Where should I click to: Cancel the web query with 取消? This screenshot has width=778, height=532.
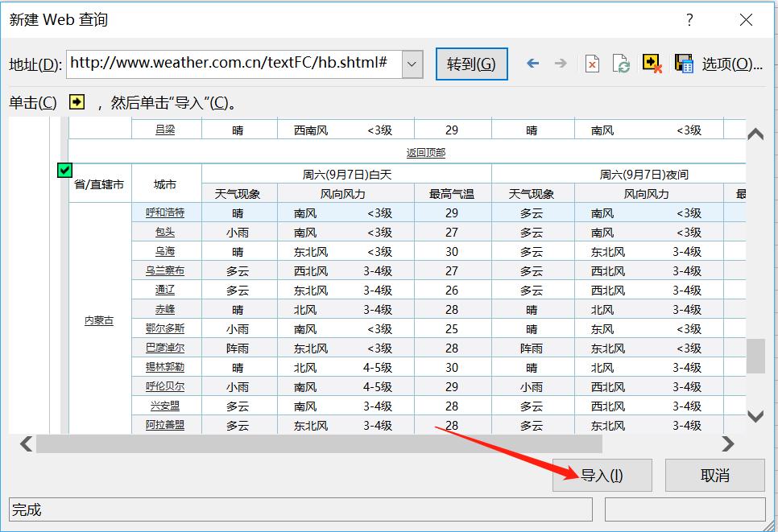714,475
